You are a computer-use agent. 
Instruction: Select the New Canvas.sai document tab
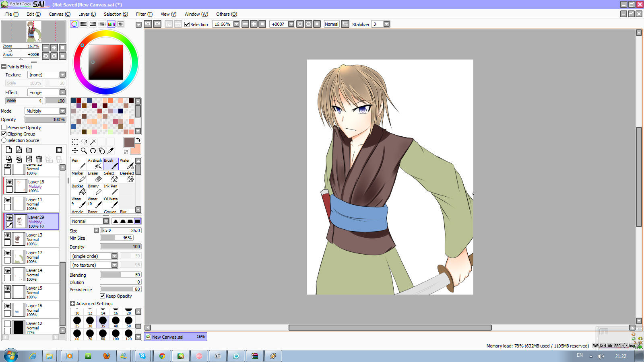pos(175,337)
